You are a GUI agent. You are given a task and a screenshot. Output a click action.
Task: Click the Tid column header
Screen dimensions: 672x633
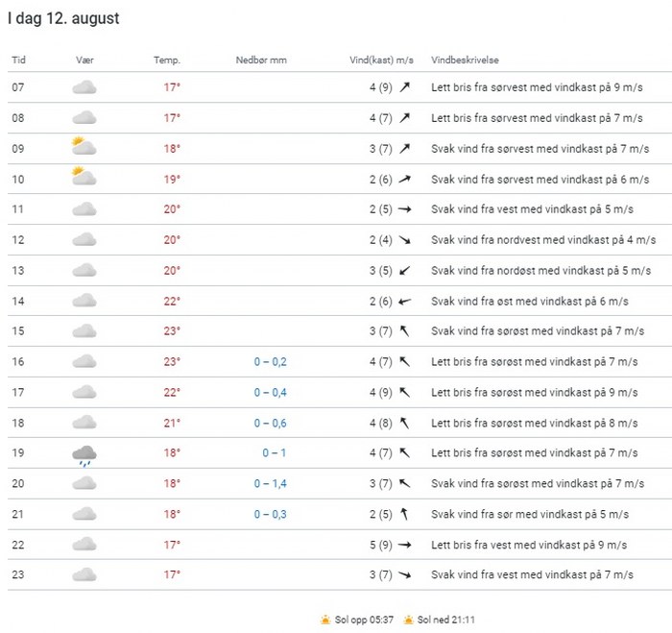(x=19, y=61)
